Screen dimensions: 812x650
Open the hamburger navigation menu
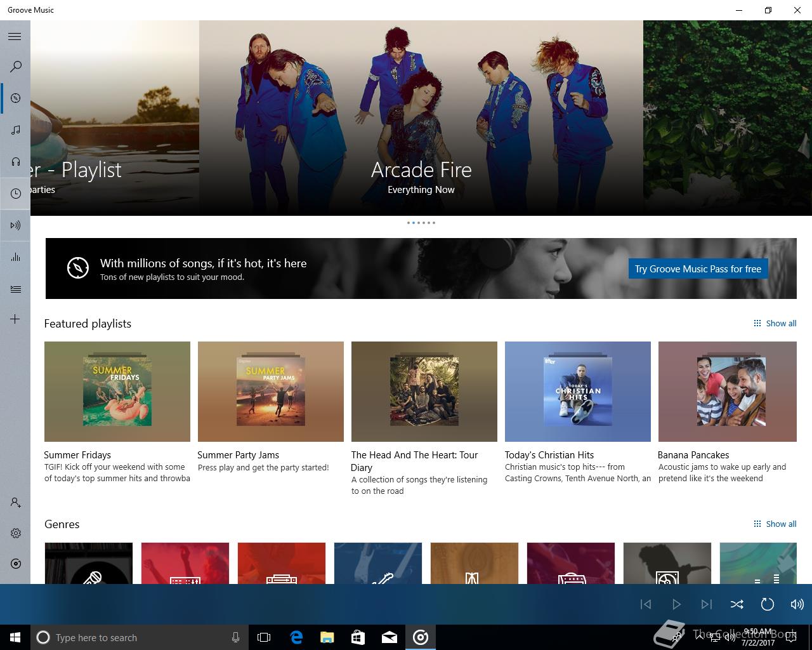pyautogui.click(x=15, y=36)
